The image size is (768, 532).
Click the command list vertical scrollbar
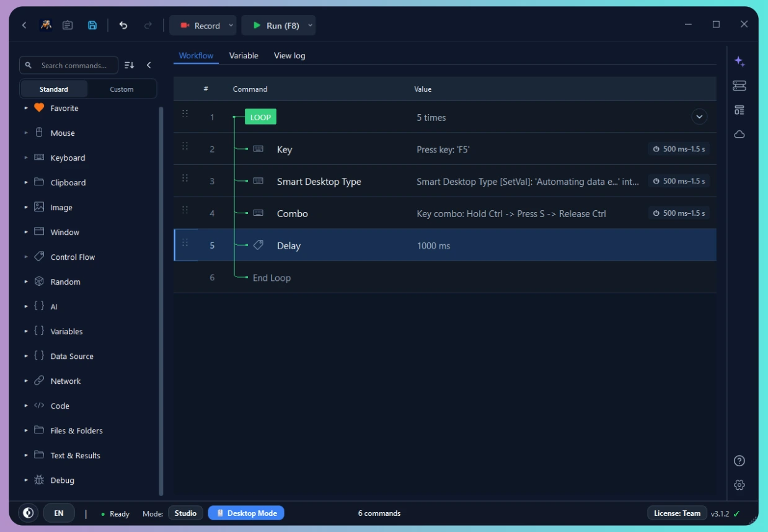click(x=161, y=301)
